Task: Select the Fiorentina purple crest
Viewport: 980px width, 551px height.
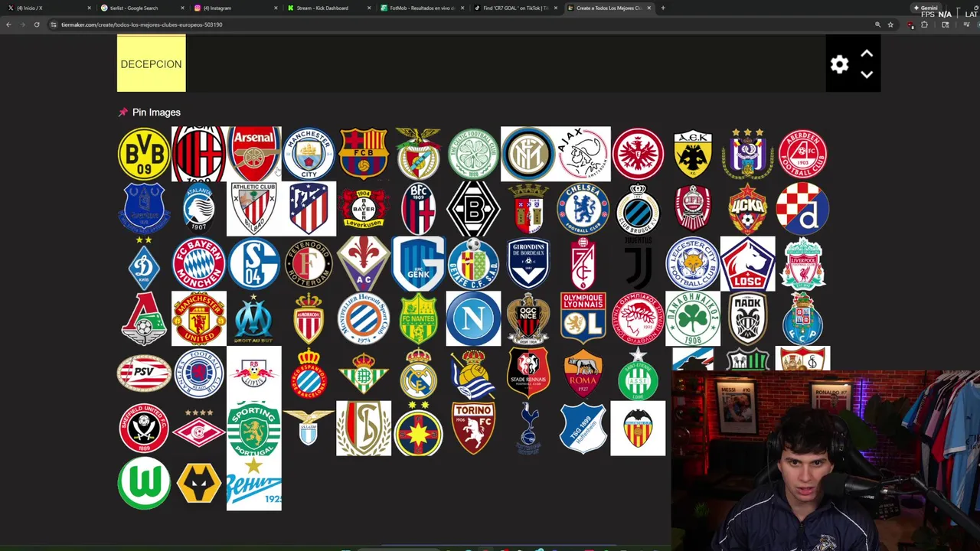Action: 364,263
